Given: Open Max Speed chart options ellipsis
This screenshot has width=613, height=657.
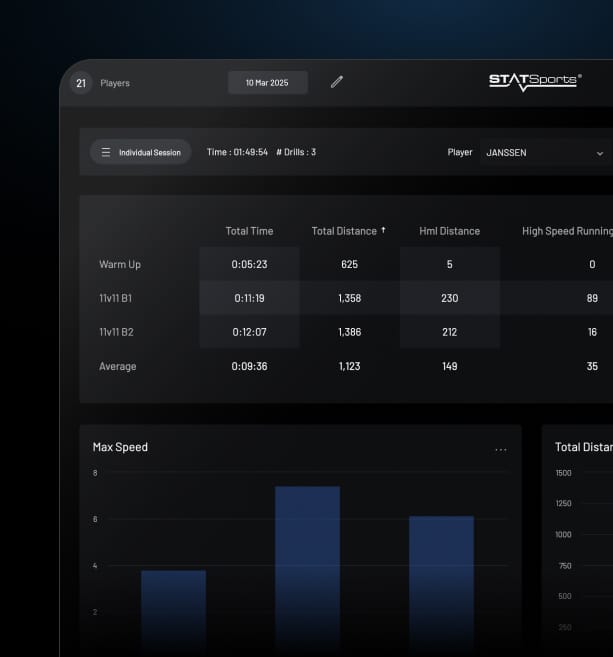Looking at the screenshot, I should tap(501, 450).
